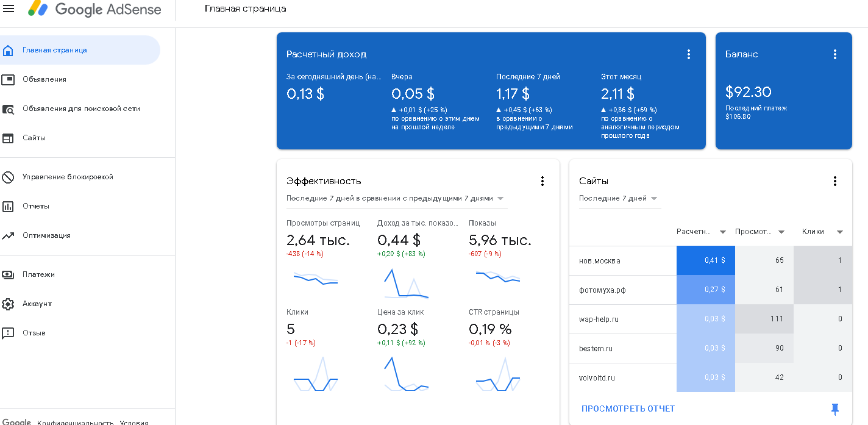Click the Сайты sites icon
This screenshot has width=868, height=425.
click(x=8, y=138)
